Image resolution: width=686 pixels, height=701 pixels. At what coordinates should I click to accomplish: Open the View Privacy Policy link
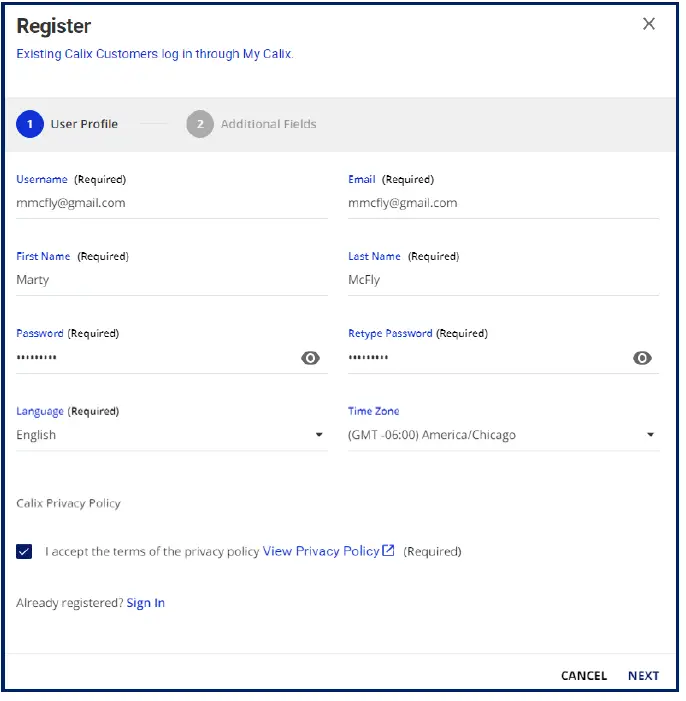point(320,551)
